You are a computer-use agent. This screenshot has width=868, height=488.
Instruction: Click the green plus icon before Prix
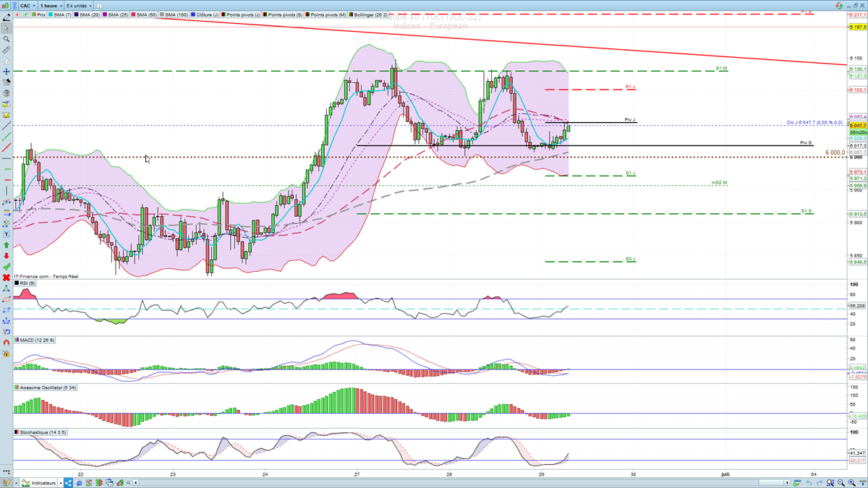point(25,14)
